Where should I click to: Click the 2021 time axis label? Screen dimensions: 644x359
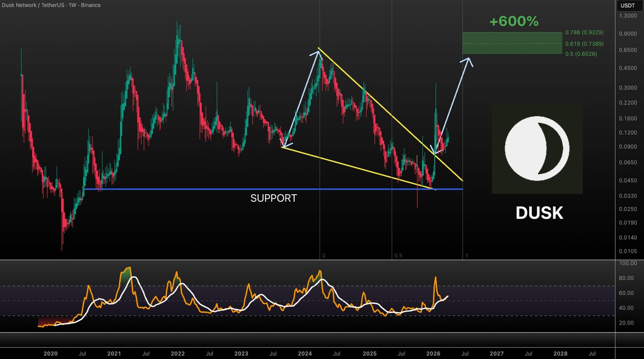click(114, 354)
